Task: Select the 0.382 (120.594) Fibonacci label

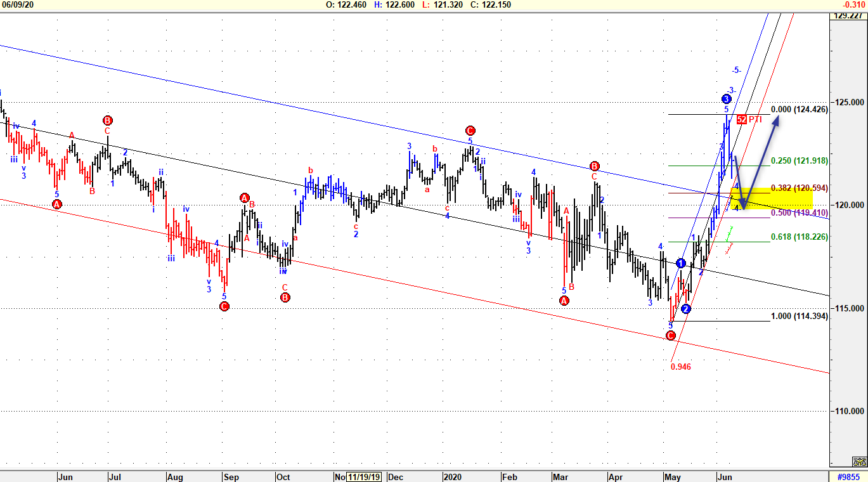Action: pyautogui.click(x=800, y=188)
